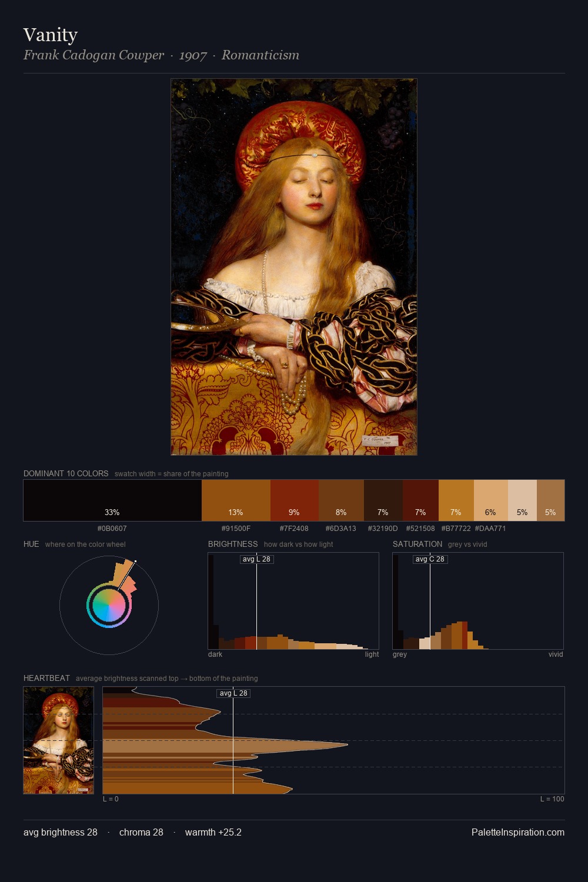The height and width of the screenshot is (882, 588).
Task: Click the Romanticism style label
Action: [x=260, y=55]
